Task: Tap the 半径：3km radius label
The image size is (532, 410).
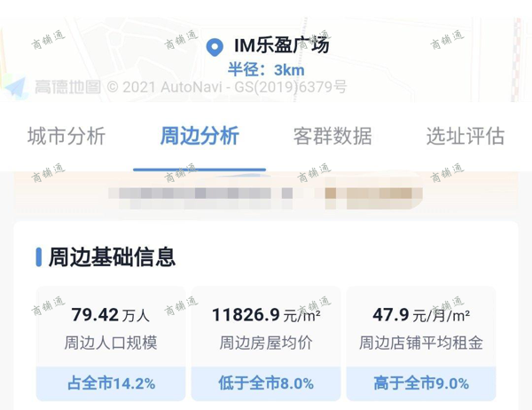Action: [266, 70]
